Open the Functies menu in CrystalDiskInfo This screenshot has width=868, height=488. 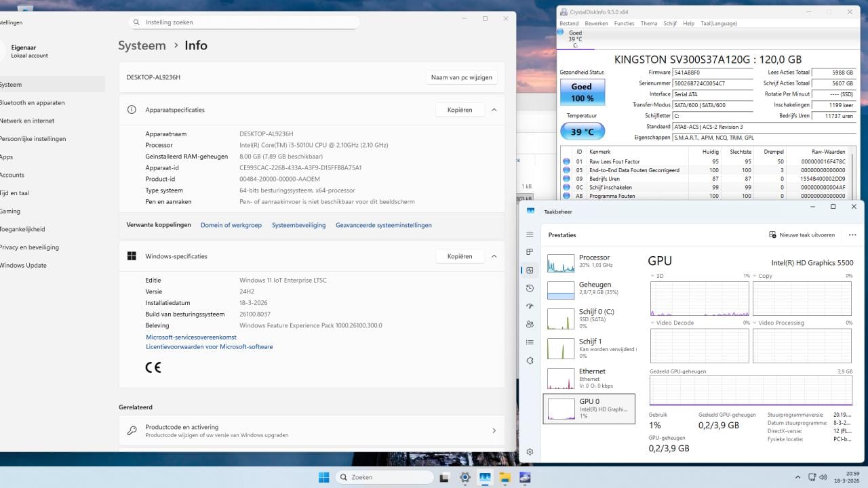coord(624,23)
